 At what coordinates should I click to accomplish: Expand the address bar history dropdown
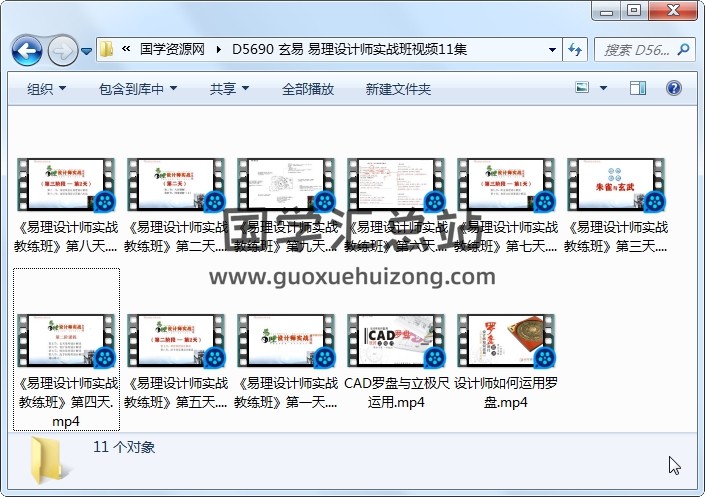point(553,49)
